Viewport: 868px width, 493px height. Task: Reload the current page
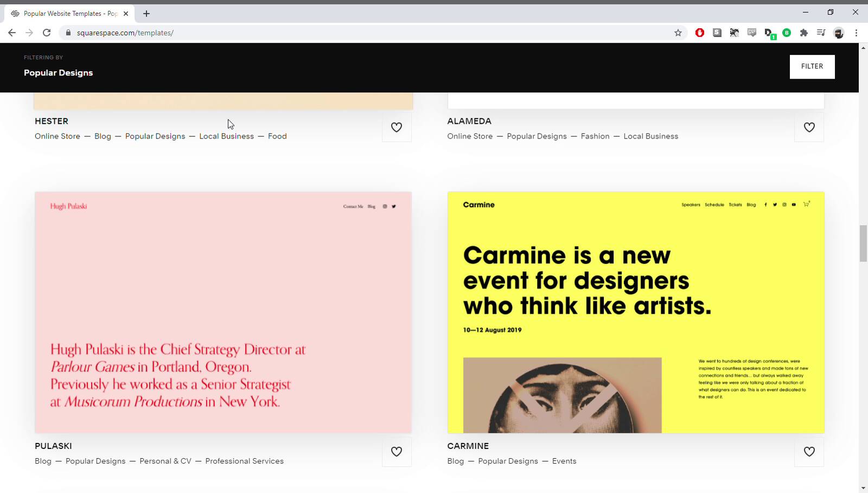coord(47,33)
